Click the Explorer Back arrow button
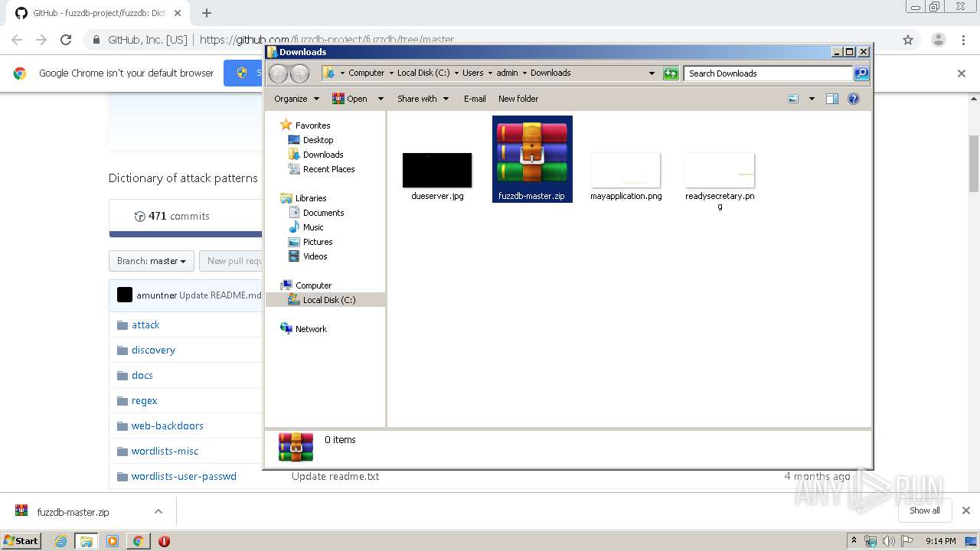This screenshot has height=551, width=980. pyautogui.click(x=279, y=73)
